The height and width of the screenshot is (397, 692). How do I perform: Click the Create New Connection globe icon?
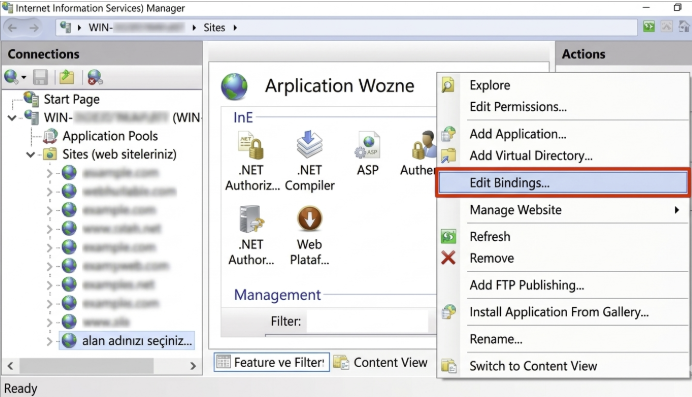tap(11, 77)
